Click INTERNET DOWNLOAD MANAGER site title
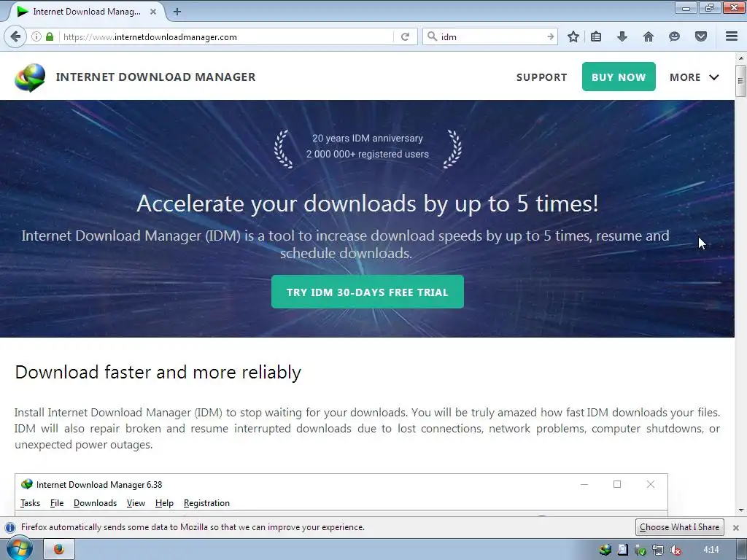Viewport: 747px width, 560px height. pyautogui.click(x=155, y=77)
